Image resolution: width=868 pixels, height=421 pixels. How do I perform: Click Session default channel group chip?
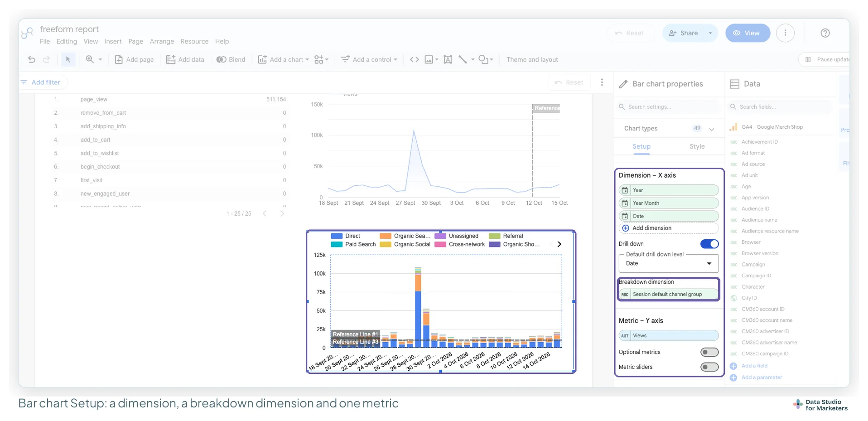[x=669, y=294]
